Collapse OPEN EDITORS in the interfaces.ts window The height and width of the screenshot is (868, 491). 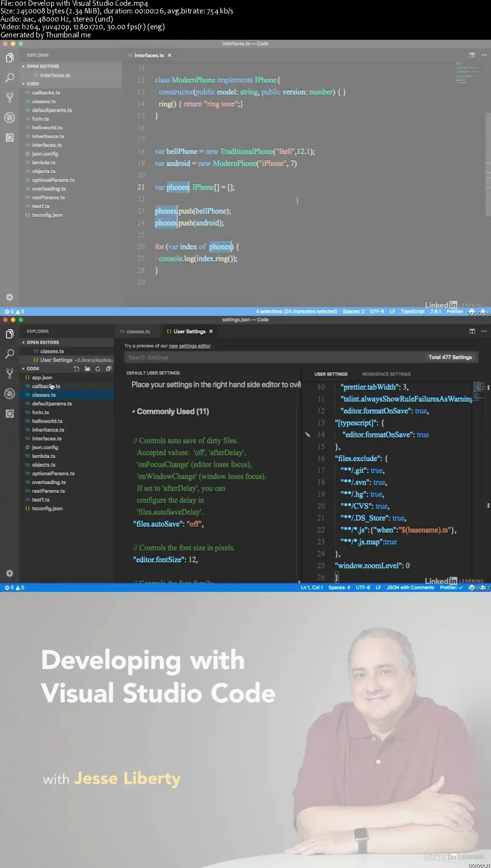point(42,67)
